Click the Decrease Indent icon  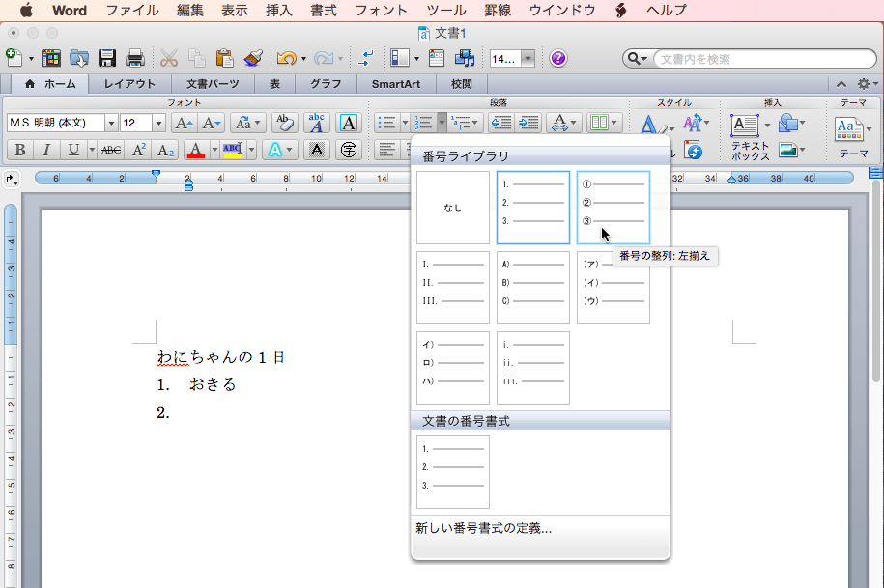coord(501,123)
